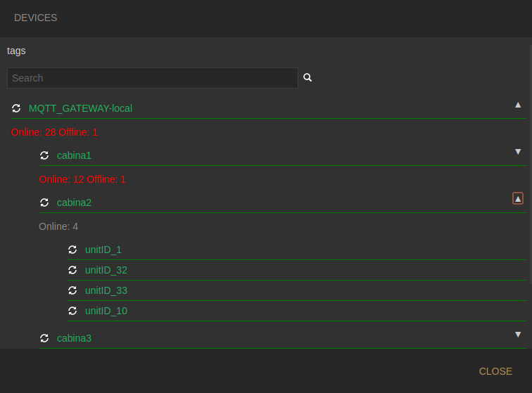This screenshot has width=532, height=393.
Task: Open the unitID_32 item
Action: 106,270
